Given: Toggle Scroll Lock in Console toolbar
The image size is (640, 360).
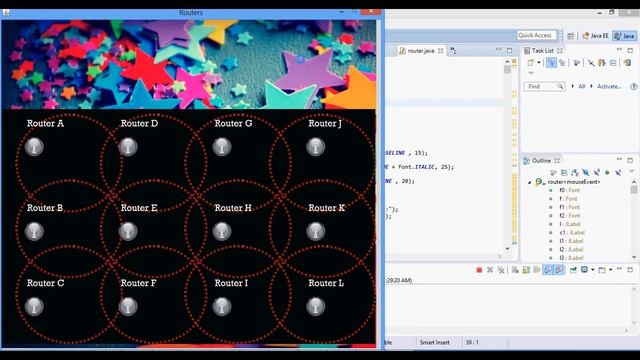Looking at the screenshot, I should coord(526,270).
